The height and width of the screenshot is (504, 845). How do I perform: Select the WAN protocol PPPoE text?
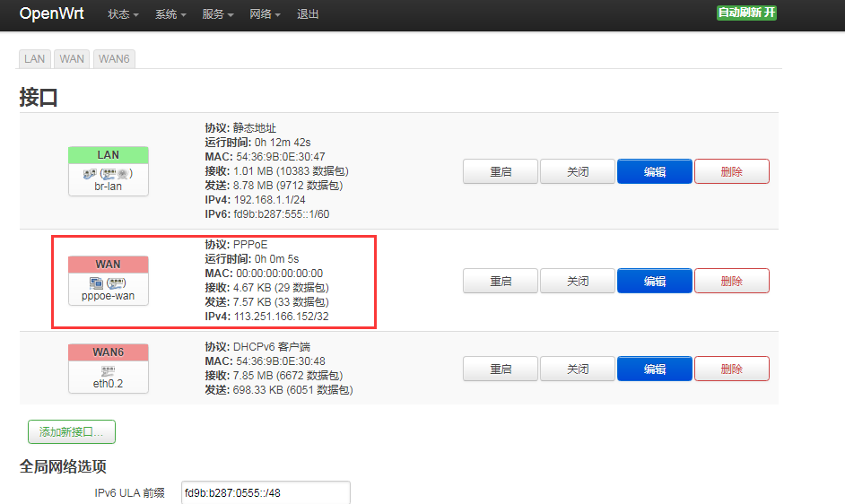click(x=250, y=245)
